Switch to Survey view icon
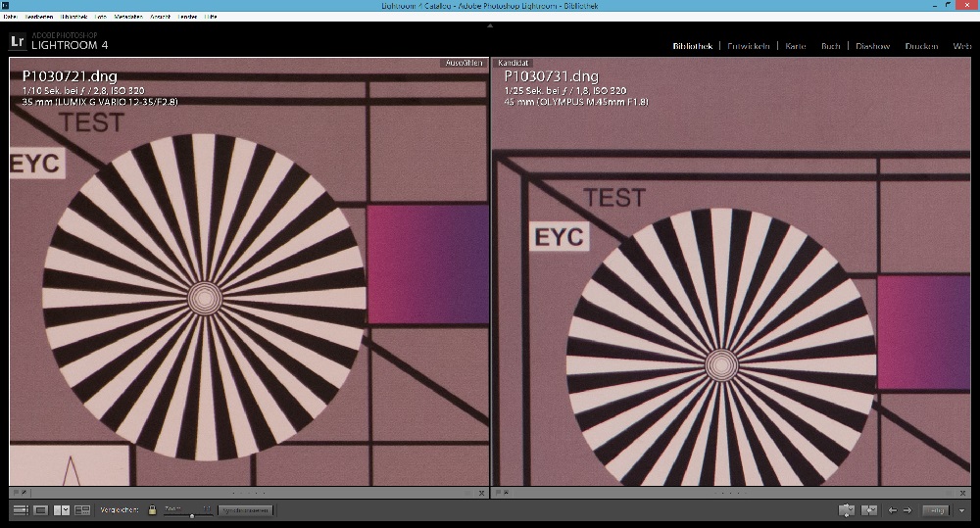This screenshot has height=528, width=980. 82,510
